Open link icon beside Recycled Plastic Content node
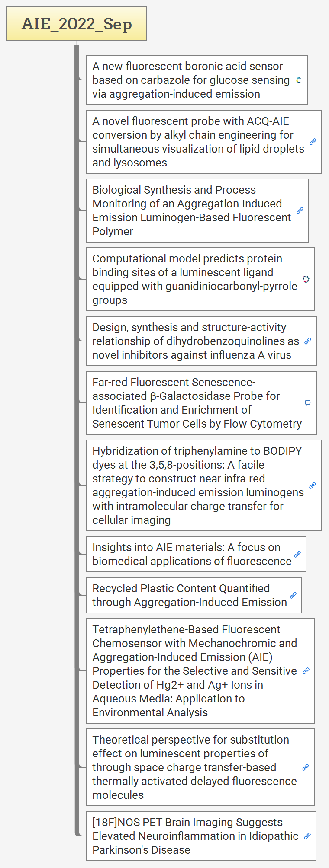The height and width of the screenshot is (868, 329). (293, 595)
